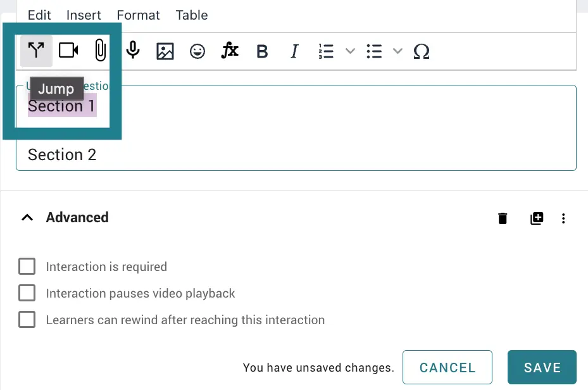Open the Format menu
This screenshot has height=390, width=588.
tap(138, 15)
